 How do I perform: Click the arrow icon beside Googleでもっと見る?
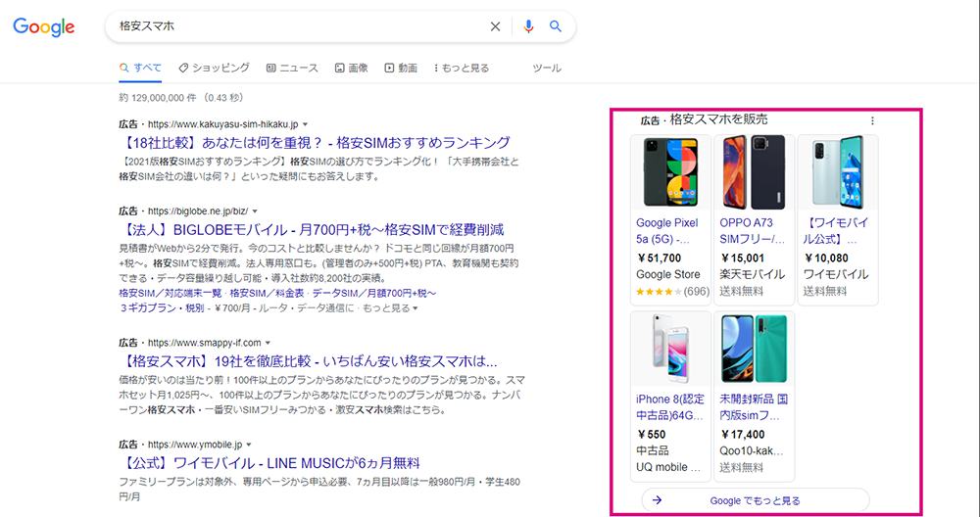pos(657,500)
